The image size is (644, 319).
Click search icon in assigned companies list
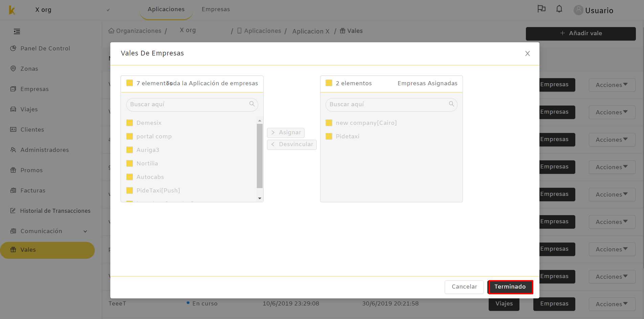(451, 104)
